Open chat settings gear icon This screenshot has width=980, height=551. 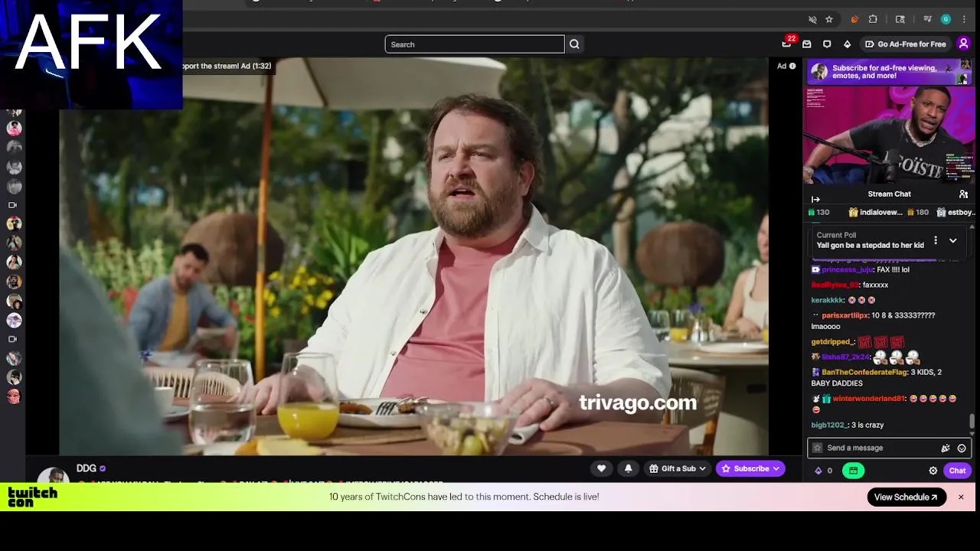click(933, 471)
